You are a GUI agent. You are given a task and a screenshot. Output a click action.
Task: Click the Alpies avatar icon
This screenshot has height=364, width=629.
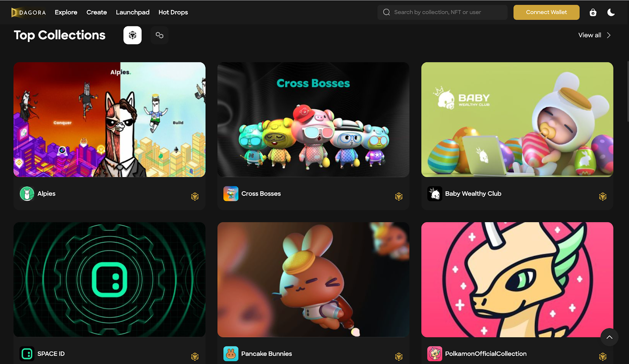[27, 194]
